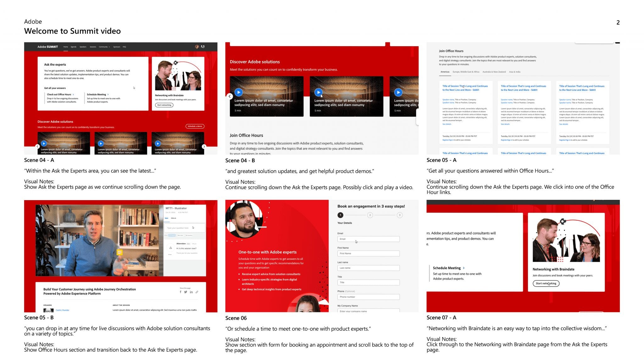Select the Europe Middle East Africa tab
The image size is (644, 362).
466,71
